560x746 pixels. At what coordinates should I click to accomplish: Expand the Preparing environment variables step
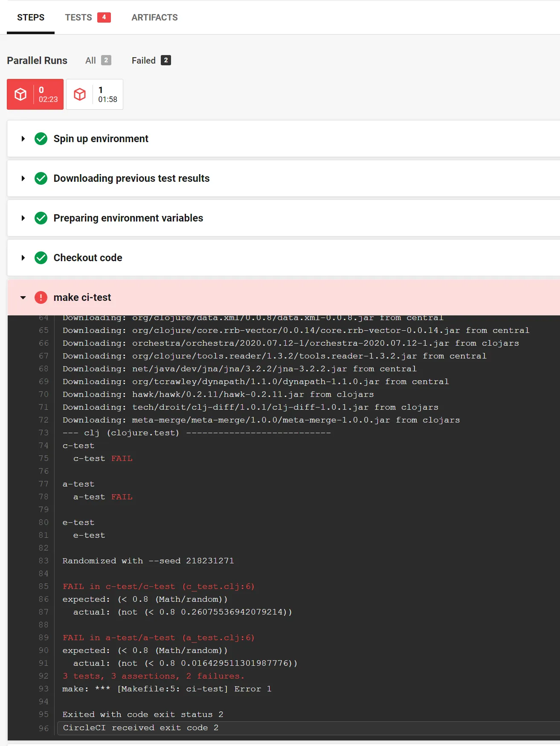23,218
